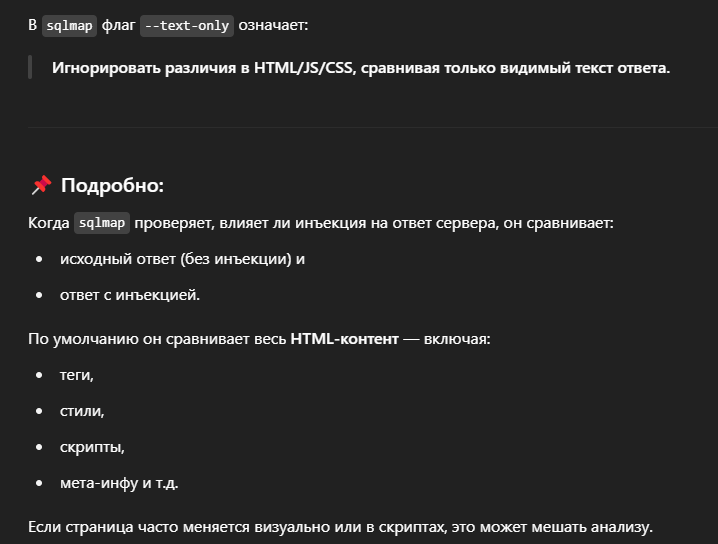Click the word флаг in first line

(119, 25)
